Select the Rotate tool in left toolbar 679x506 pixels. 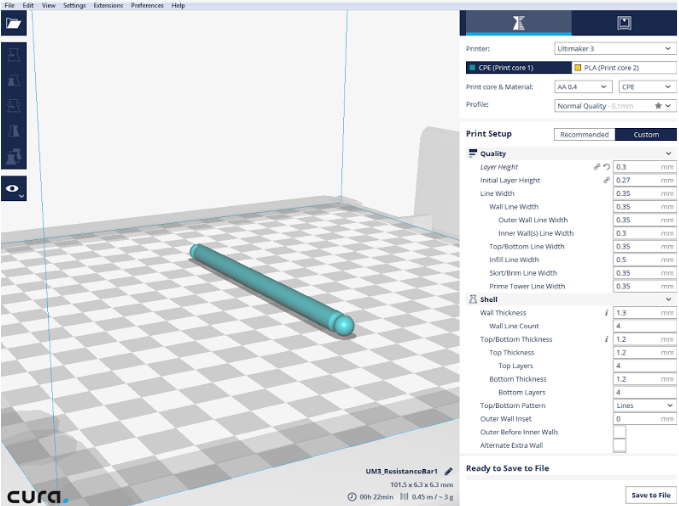14,105
